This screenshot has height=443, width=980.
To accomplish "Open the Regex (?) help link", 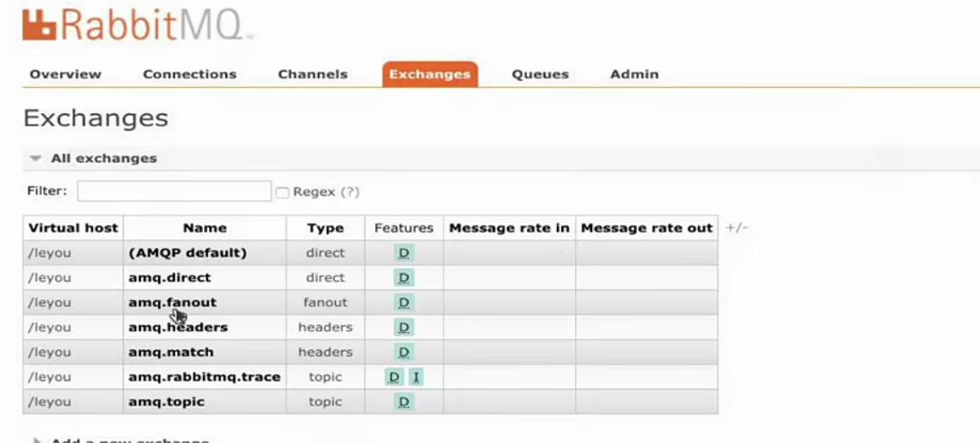I will coord(350,192).
